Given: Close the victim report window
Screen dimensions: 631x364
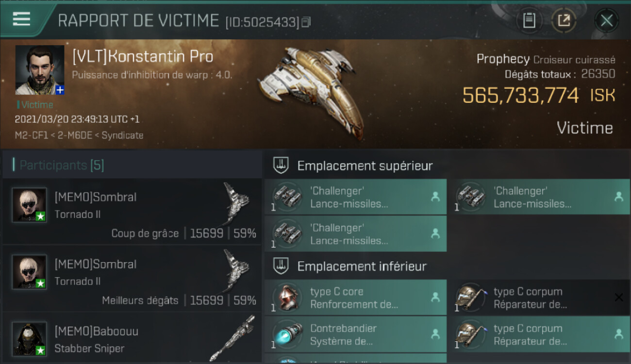Looking at the screenshot, I should (x=606, y=20).
